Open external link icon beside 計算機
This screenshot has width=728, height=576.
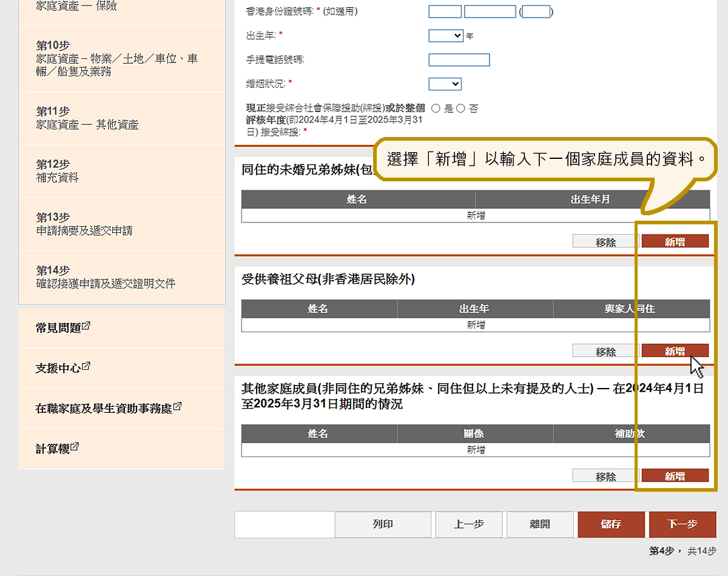point(75,447)
